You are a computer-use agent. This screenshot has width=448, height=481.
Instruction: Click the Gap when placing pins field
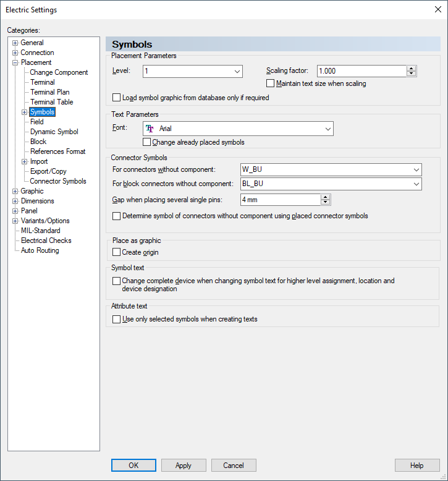click(x=280, y=200)
